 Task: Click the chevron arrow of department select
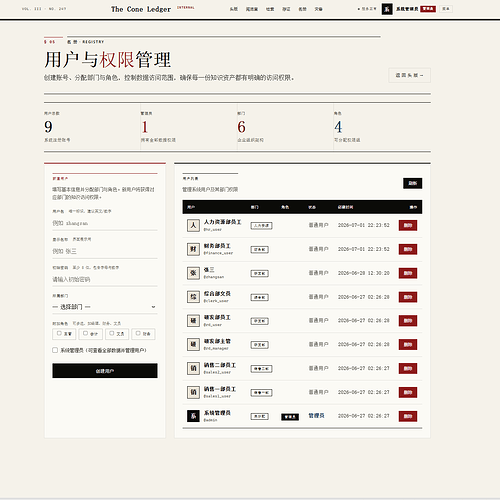(x=153, y=307)
